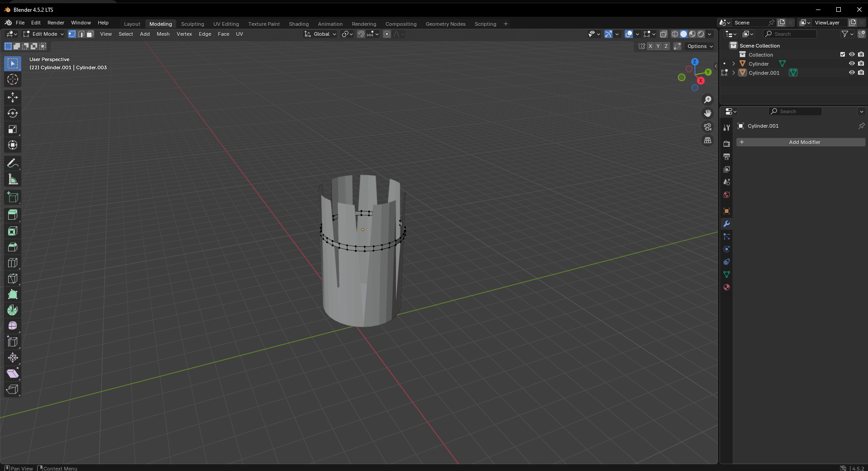Screen dimensions: 868x471
Task: Expand the Cylinder outliner row
Action: [x=733, y=63]
